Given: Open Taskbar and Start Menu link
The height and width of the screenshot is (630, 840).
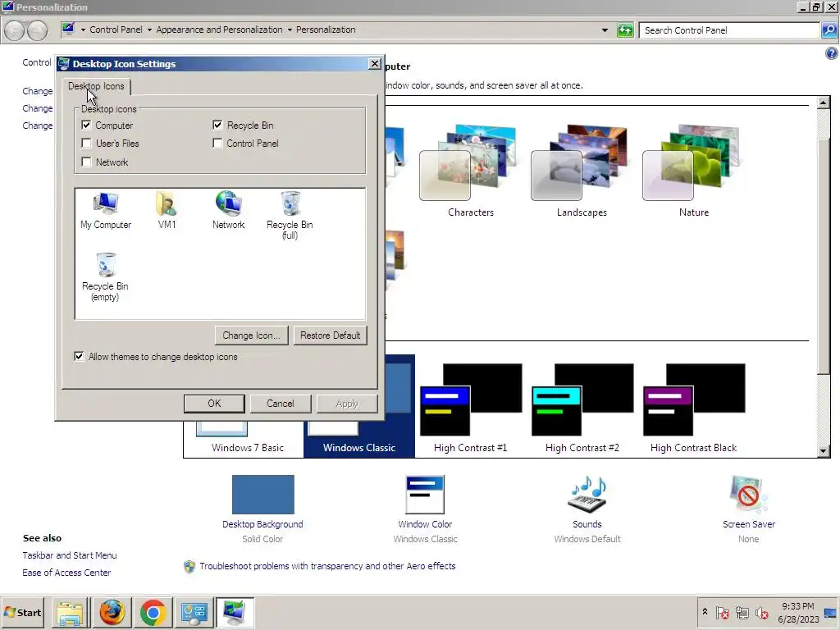Looking at the screenshot, I should coord(70,555).
